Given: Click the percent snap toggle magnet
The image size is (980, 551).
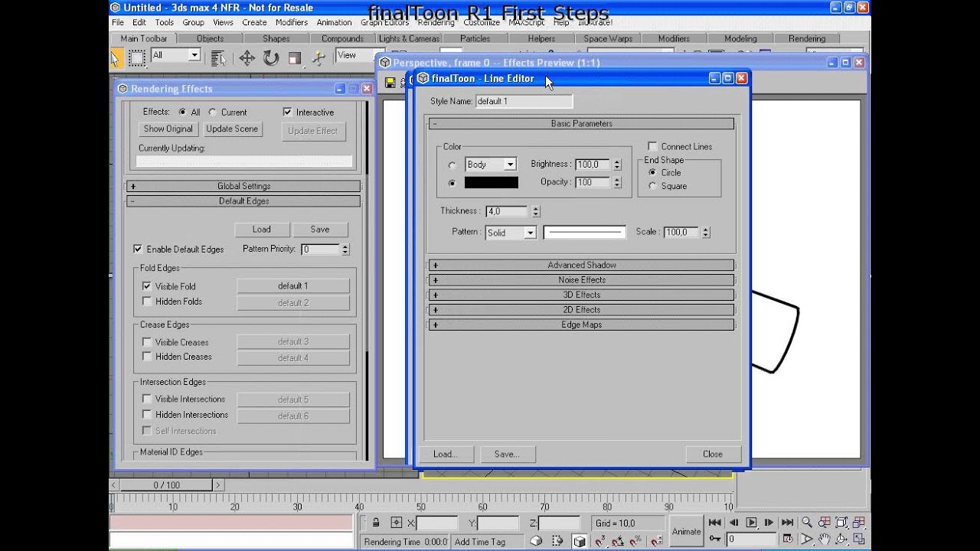Looking at the screenshot, I should coord(635,541).
